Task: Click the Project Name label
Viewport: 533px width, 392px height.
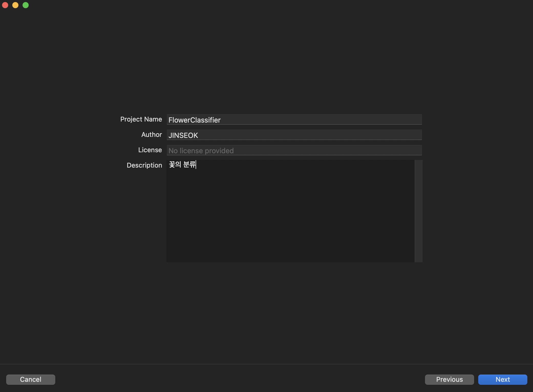Action: pyautogui.click(x=141, y=119)
